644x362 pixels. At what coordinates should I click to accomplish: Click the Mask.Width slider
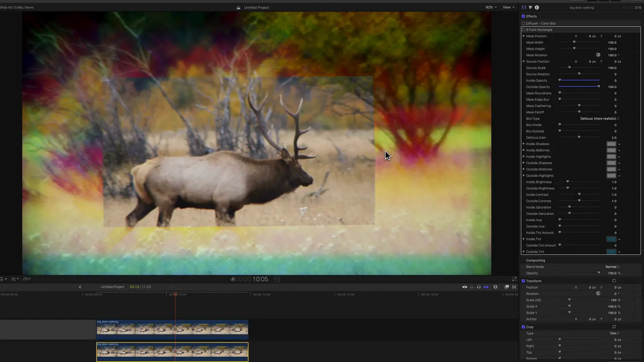tap(579, 42)
